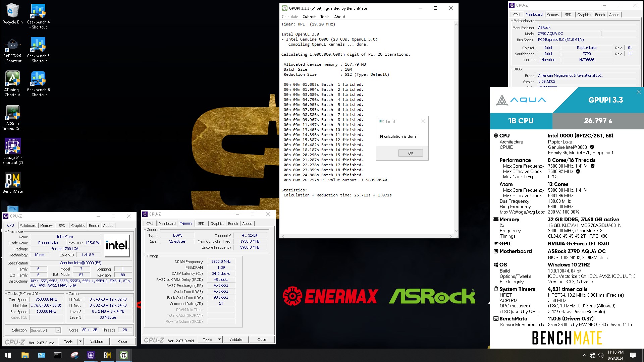The image size is (644, 362).
Task: Close the BenchMate result overlay
Action: (x=639, y=92)
